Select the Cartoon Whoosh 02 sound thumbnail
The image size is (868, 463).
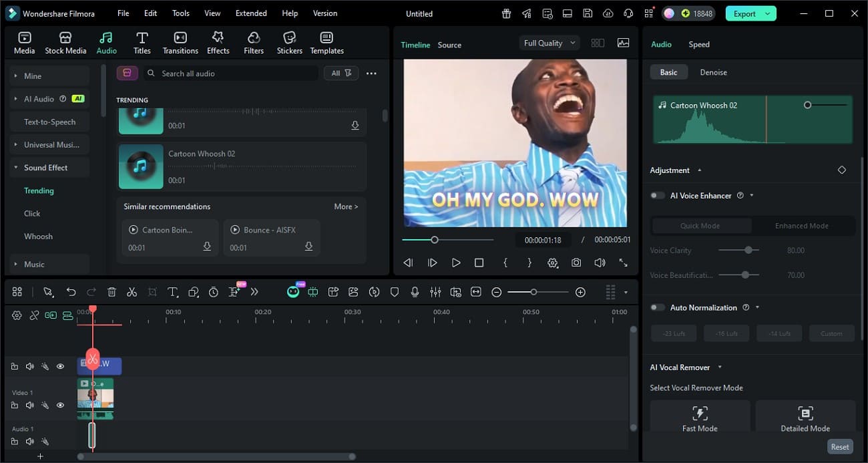click(140, 166)
